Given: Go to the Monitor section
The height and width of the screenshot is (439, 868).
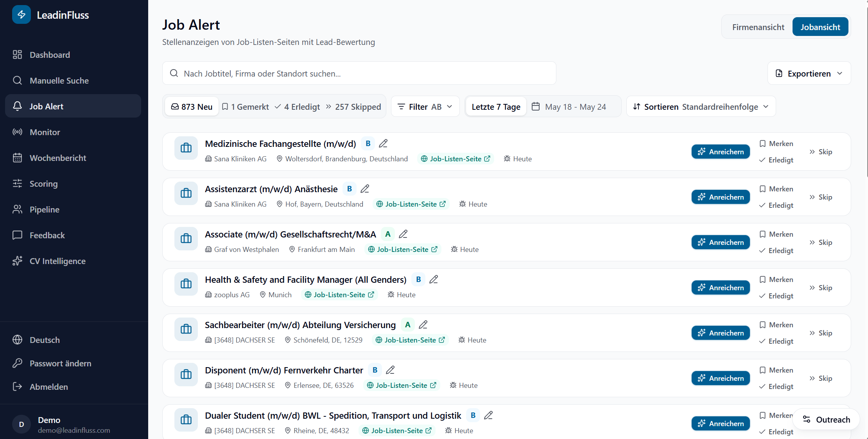Looking at the screenshot, I should click(73, 132).
